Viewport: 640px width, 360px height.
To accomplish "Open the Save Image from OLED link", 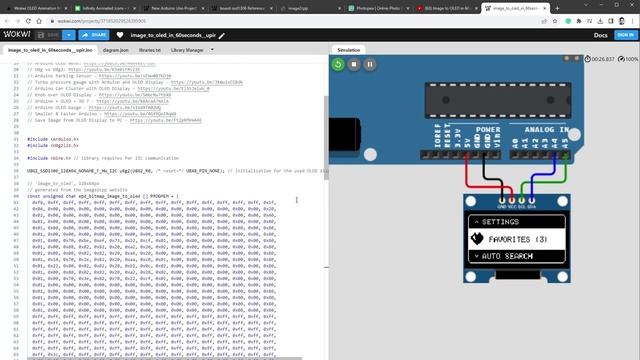I will (165, 120).
